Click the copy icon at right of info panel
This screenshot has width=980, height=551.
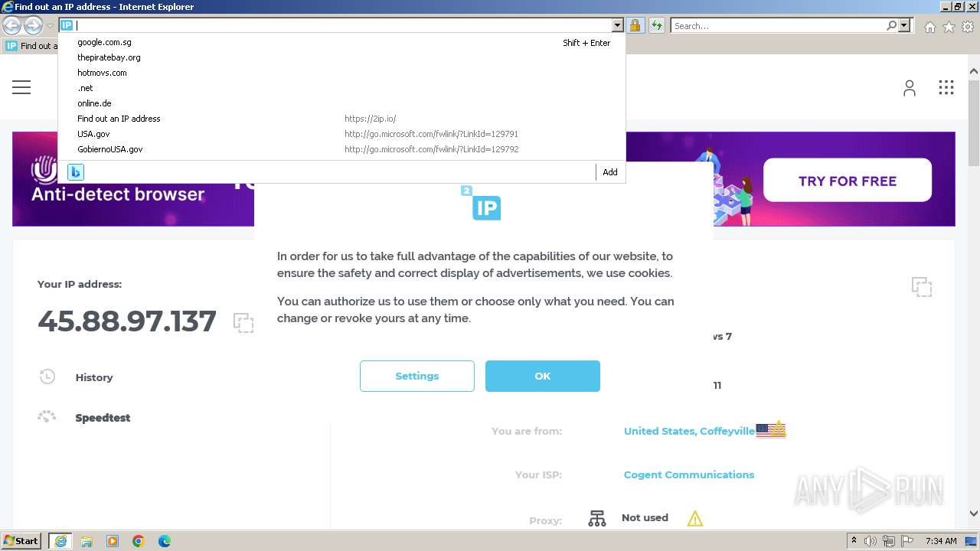[x=922, y=287]
